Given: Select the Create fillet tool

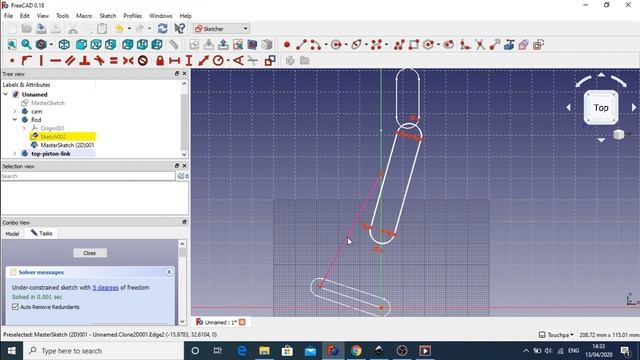Looking at the screenshot, I should [465, 45].
